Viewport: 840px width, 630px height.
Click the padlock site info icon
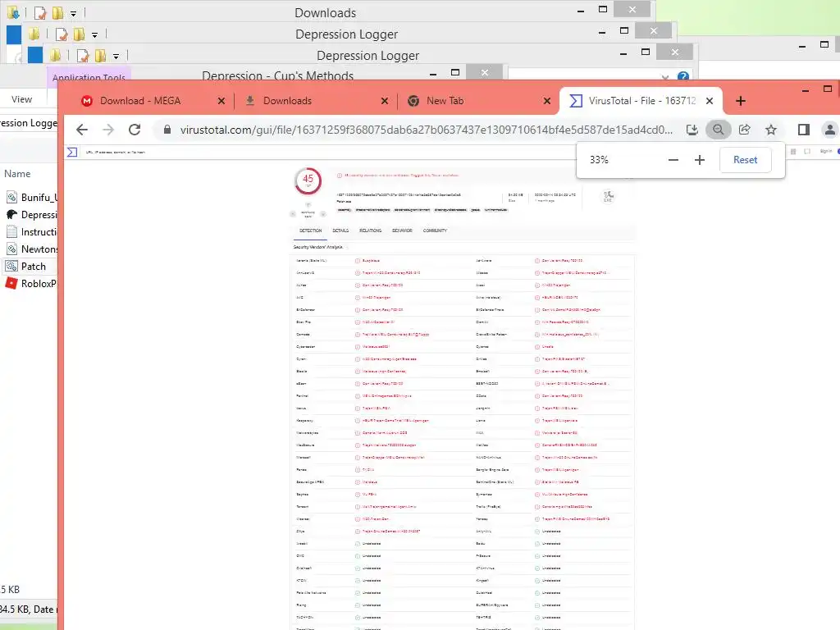pos(167,130)
